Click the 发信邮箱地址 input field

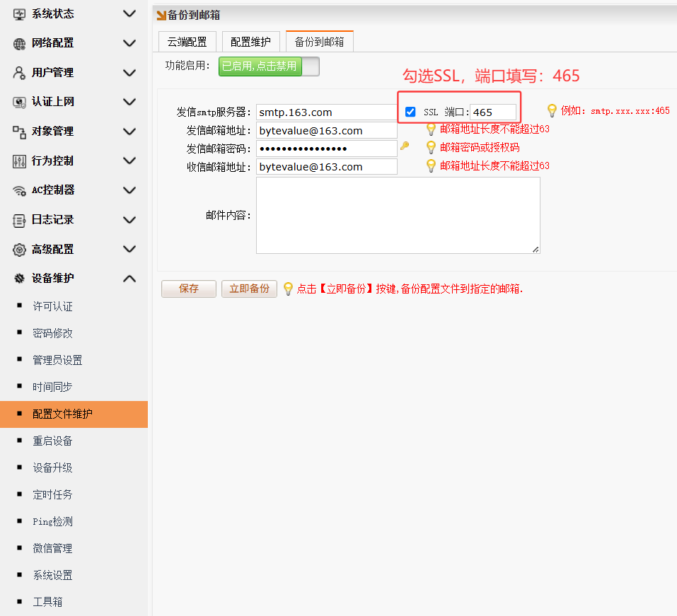[x=326, y=130]
